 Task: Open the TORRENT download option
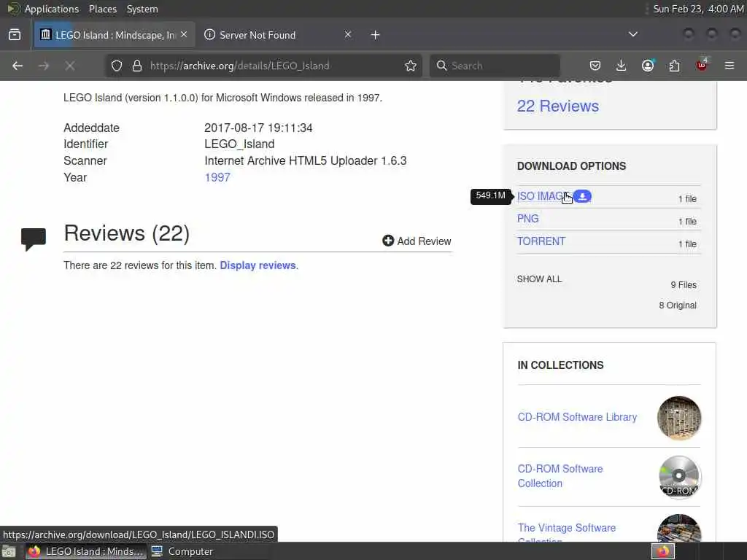(541, 241)
